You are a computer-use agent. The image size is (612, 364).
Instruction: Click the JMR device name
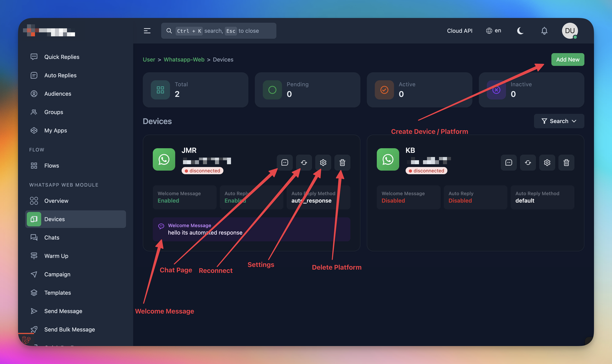pyautogui.click(x=189, y=150)
